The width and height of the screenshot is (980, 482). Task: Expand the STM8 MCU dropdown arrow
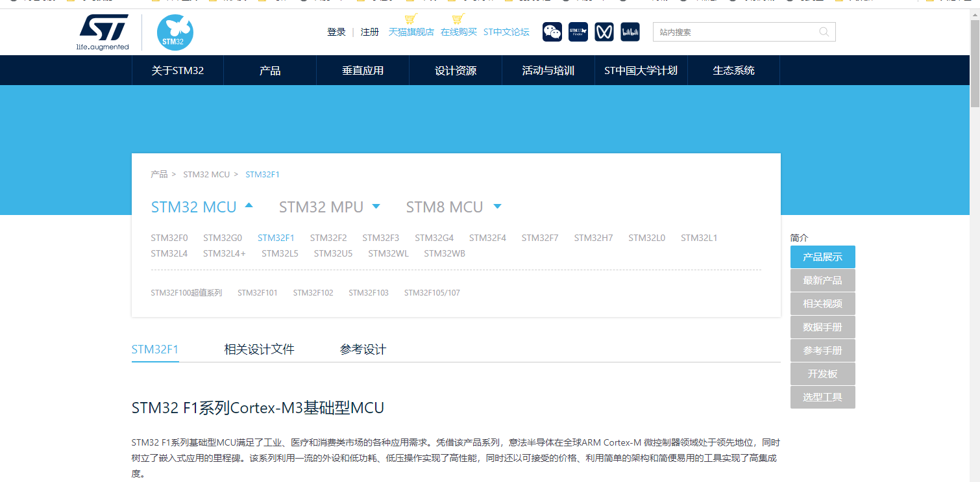point(498,207)
